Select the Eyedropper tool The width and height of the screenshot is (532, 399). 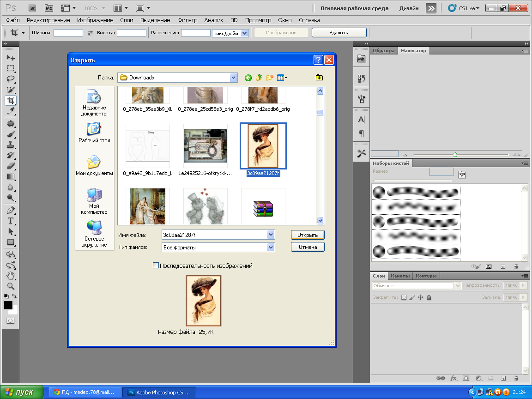[x=11, y=111]
